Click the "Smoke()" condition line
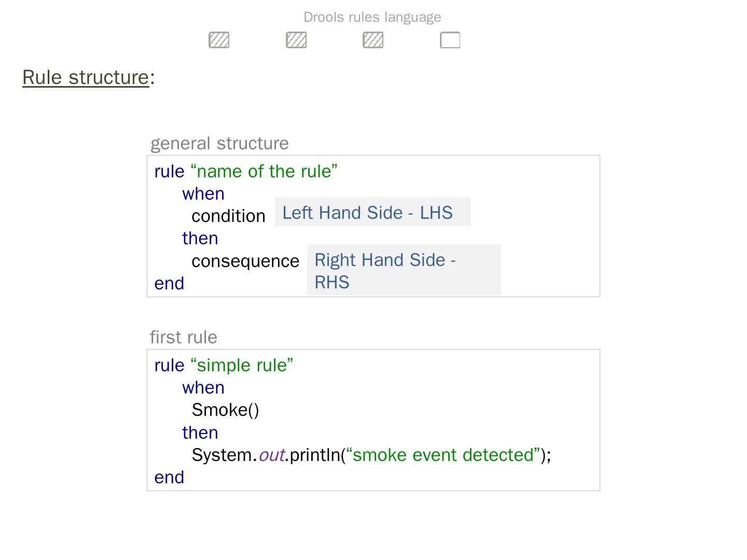This screenshot has width=747, height=560. pos(225,410)
